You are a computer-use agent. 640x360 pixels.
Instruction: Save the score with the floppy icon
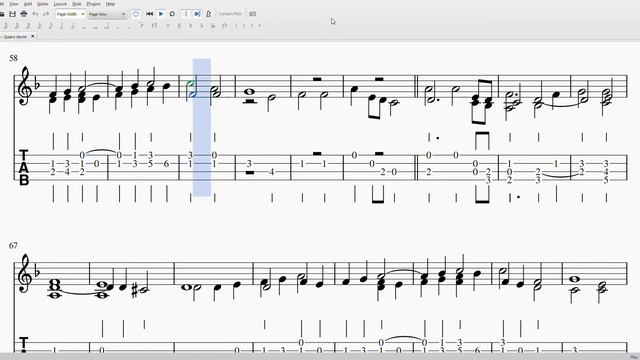[x=12, y=14]
